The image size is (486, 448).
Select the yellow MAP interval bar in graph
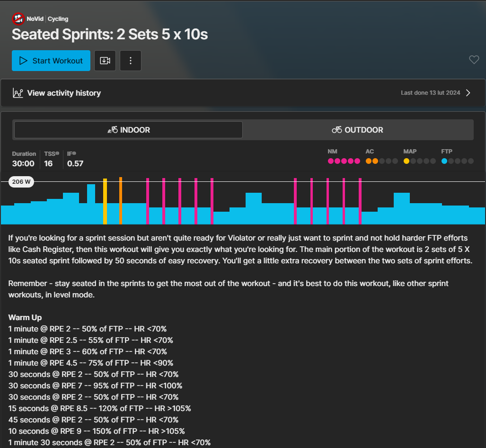105,201
